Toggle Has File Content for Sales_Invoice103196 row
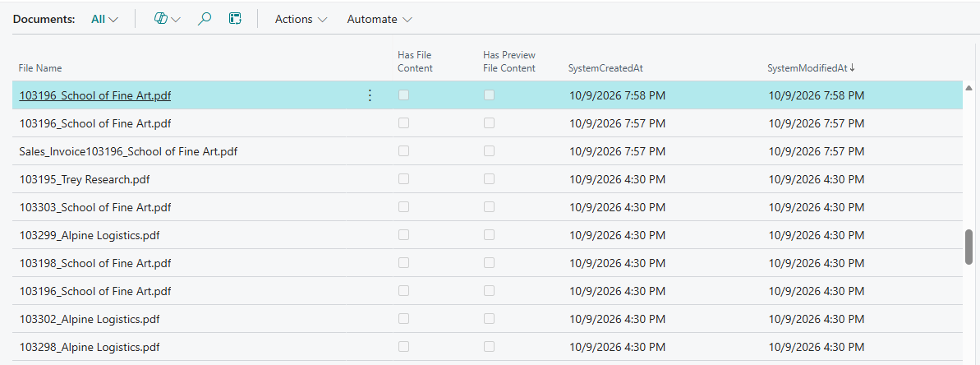The width and height of the screenshot is (980, 365). click(404, 151)
